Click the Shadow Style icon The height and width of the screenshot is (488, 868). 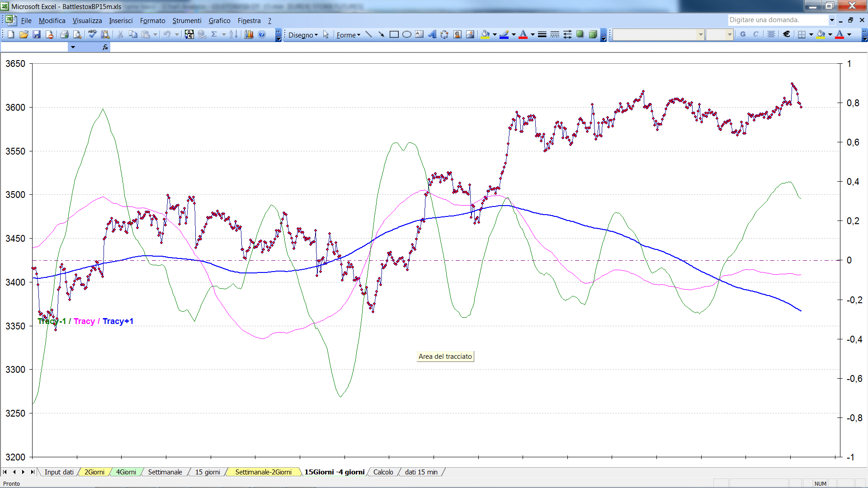tap(580, 34)
